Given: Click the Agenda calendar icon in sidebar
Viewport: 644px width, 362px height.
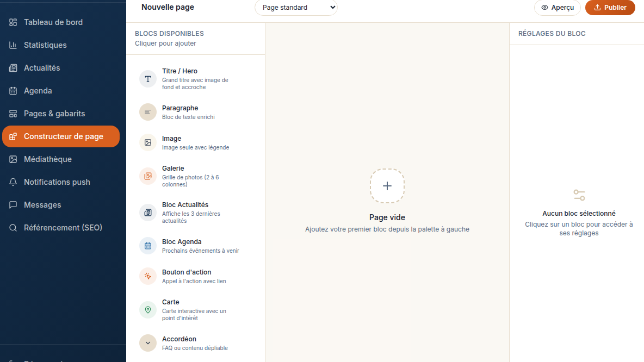Looking at the screenshot, I should click(13, 91).
